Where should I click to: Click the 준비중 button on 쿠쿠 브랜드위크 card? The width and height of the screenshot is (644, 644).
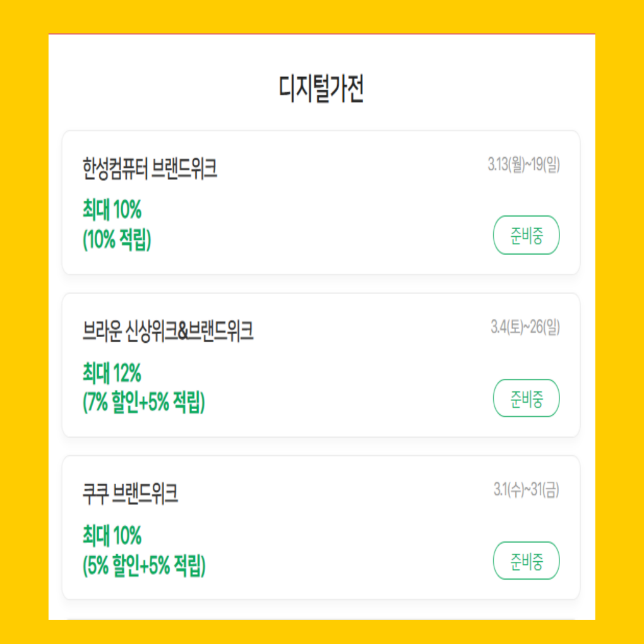pyautogui.click(x=526, y=561)
